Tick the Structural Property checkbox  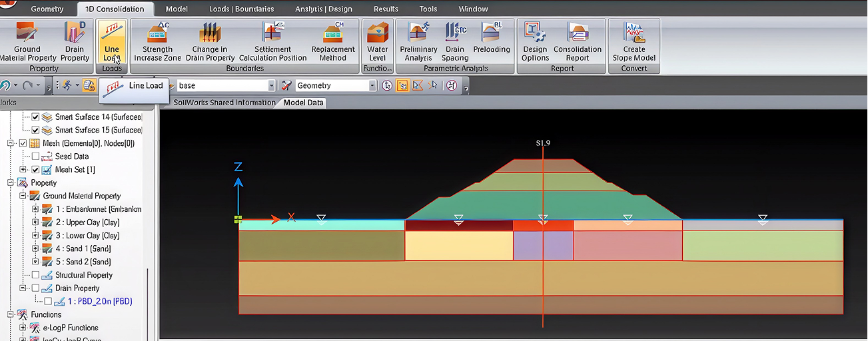(x=36, y=275)
